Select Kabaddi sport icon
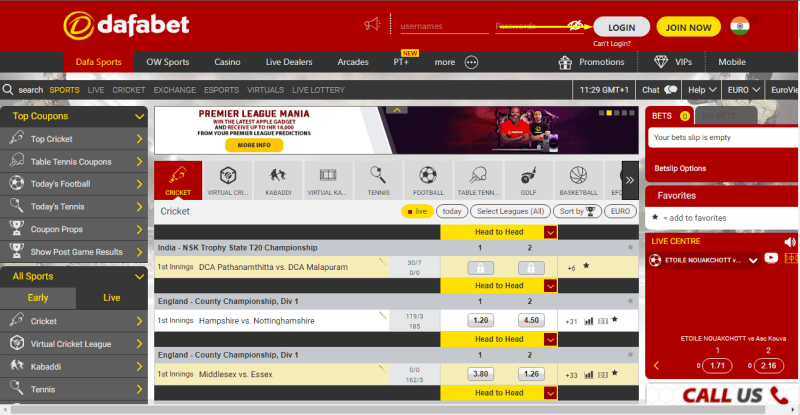The image size is (800, 415). 278,180
